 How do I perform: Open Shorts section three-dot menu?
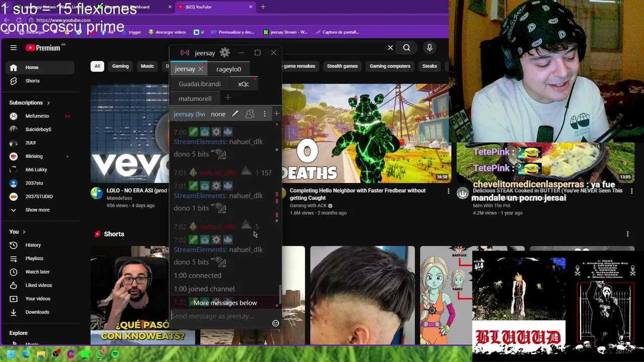627,234
